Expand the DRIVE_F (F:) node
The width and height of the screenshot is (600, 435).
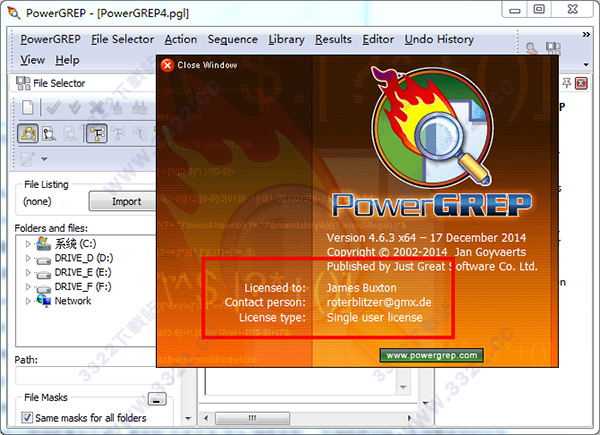click(x=28, y=287)
